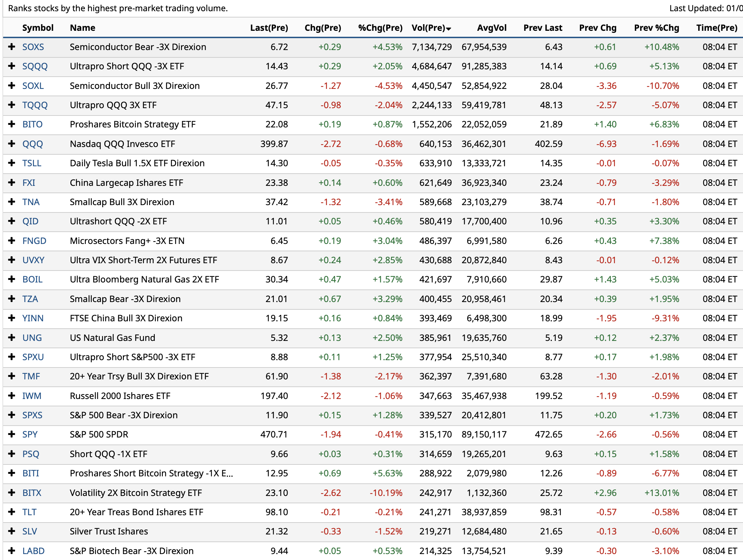Open the BOIL symbol link
743x560 pixels.
click(x=33, y=279)
